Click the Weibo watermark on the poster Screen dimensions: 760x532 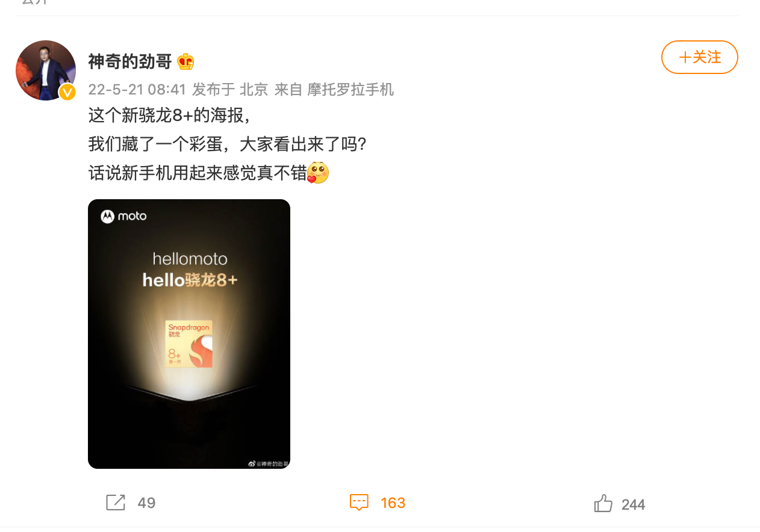coord(269,464)
